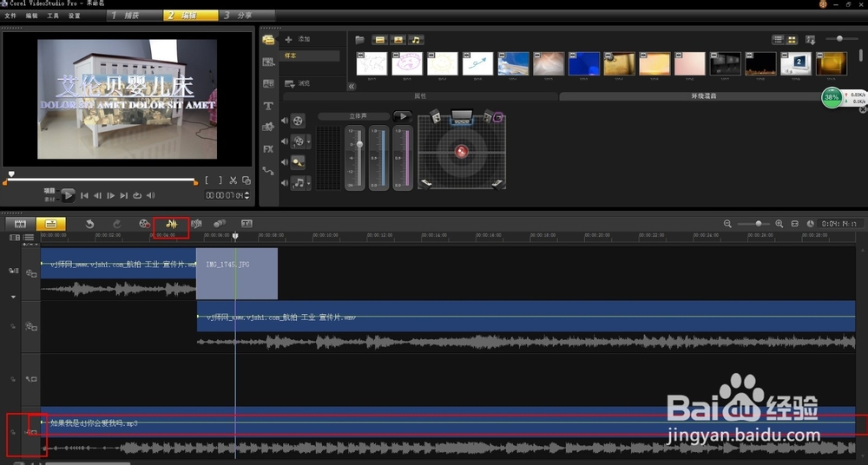868x465 pixels.
Task: Collapse the library navigation panel chevron
Action: pyautogui.click(x=352, y=87)
